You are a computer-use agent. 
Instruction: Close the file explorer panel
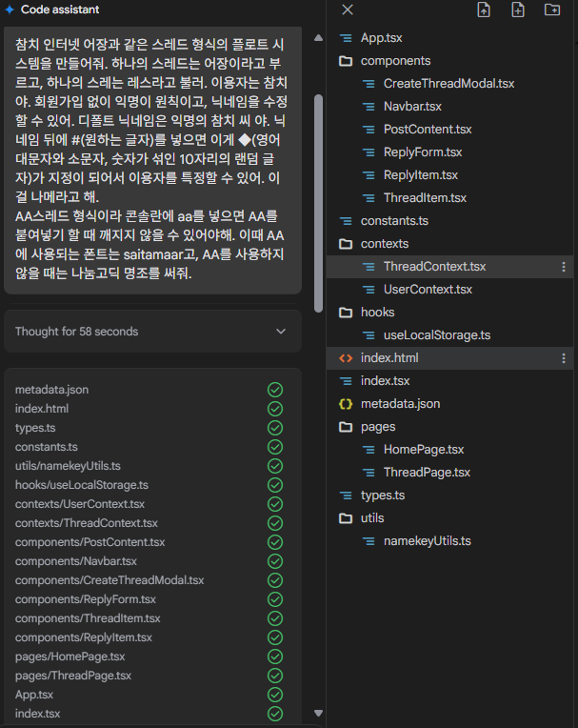(348, 10)
